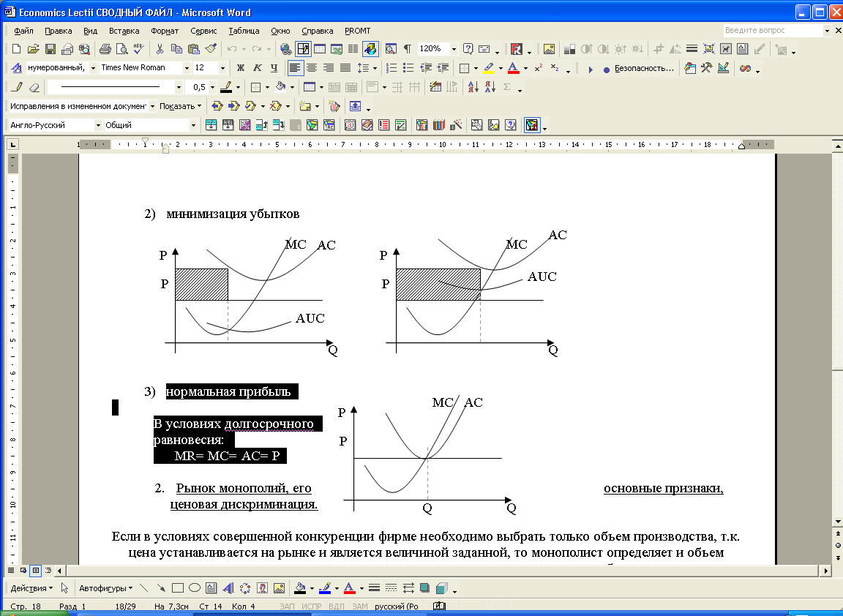Decrease paragraph indent
Viewport: 843px width, 616px height.
(x=426, y=68)
